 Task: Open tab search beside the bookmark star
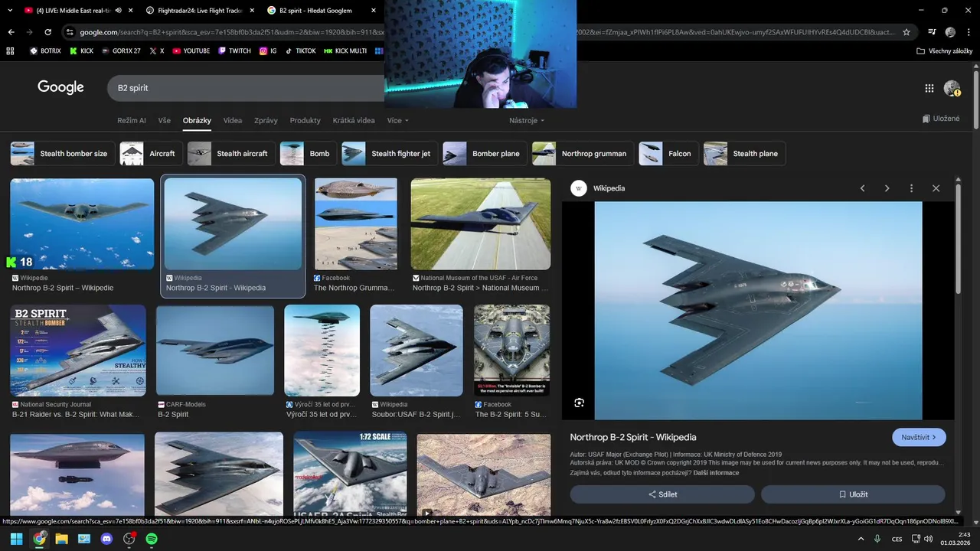click(932, 32)
